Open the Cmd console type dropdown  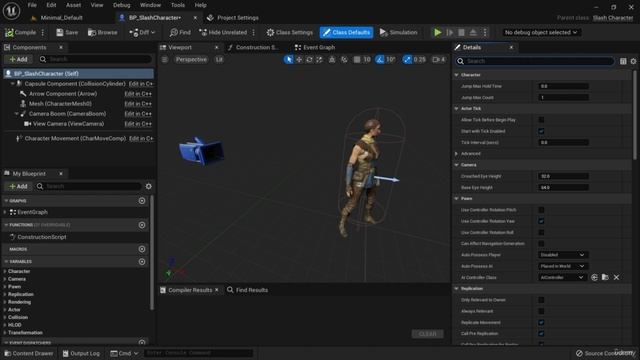click(124, 353)
